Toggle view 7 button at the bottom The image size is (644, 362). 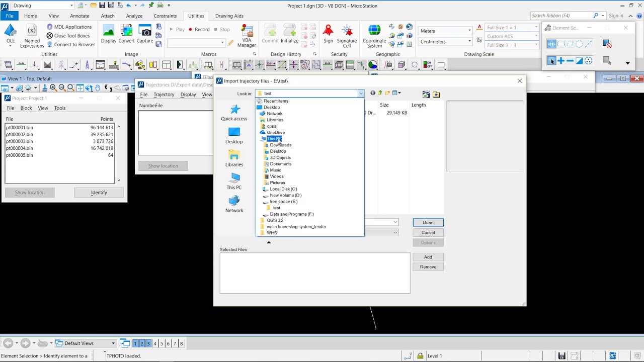tap(175, 343)
